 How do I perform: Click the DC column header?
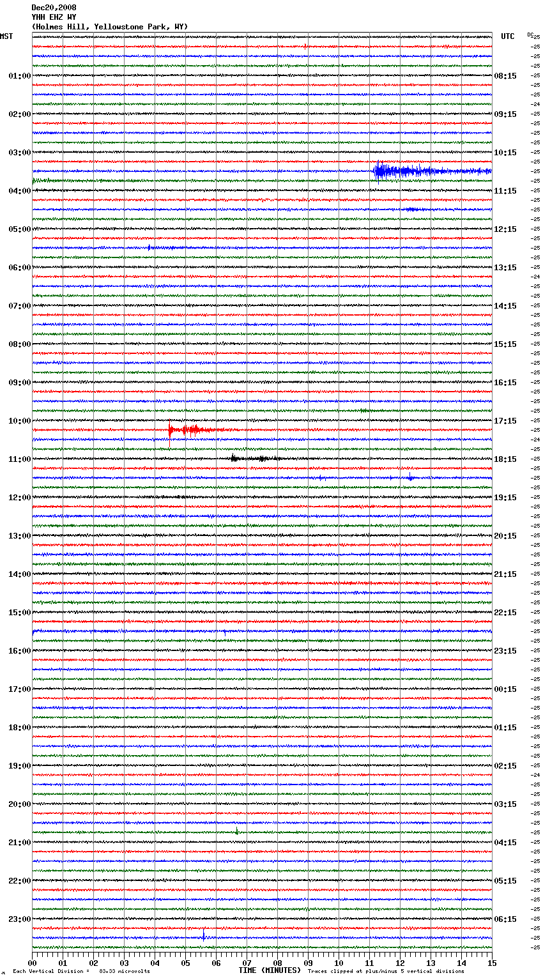[x=530, y=34]
